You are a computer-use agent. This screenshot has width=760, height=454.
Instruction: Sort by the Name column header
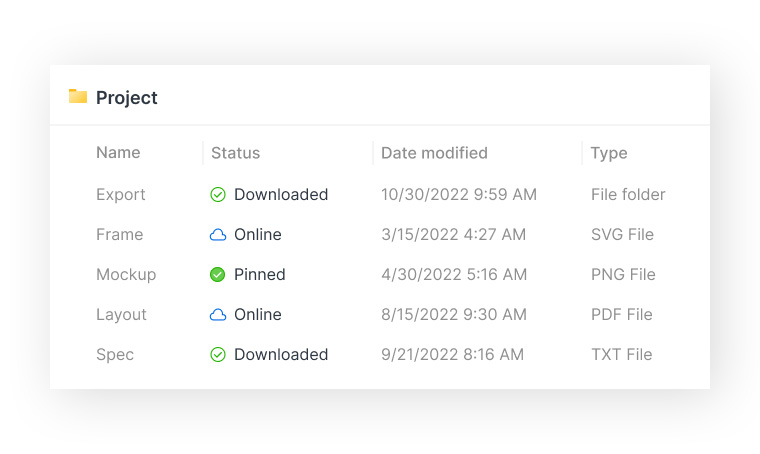coord(118,153)
